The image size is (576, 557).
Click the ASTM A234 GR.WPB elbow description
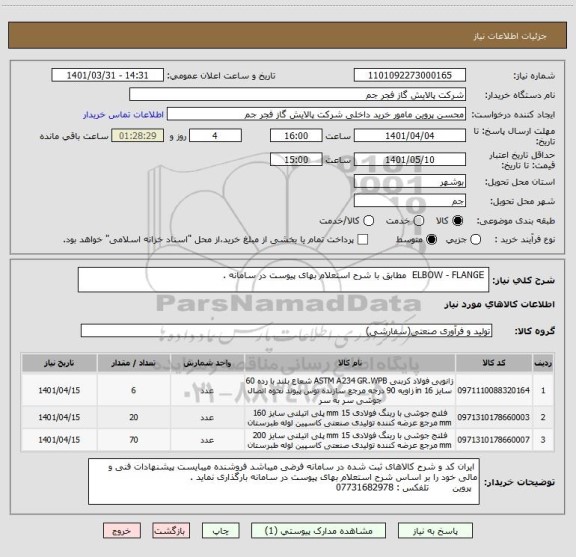[x=349, y=390]
